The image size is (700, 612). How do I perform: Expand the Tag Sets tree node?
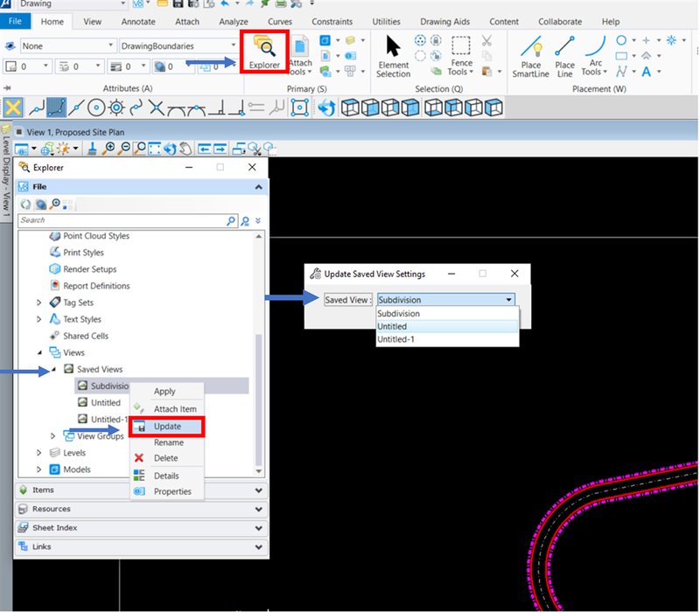tap(38, 303)
